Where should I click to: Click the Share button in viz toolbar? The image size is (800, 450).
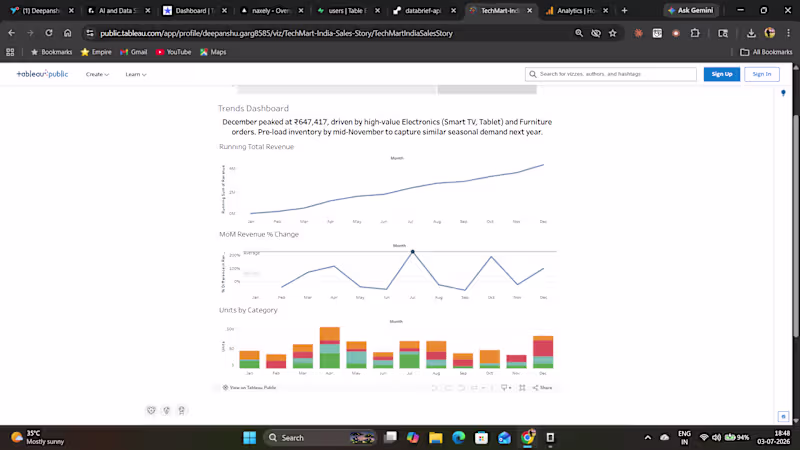542,388
